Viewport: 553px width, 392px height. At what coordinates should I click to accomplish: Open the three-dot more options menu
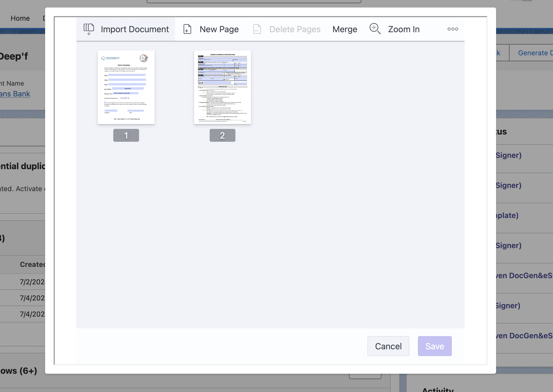453,29
